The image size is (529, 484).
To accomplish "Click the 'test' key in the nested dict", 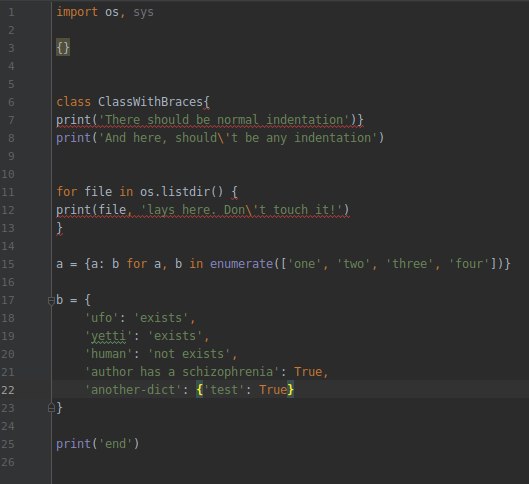I will 224,390.
